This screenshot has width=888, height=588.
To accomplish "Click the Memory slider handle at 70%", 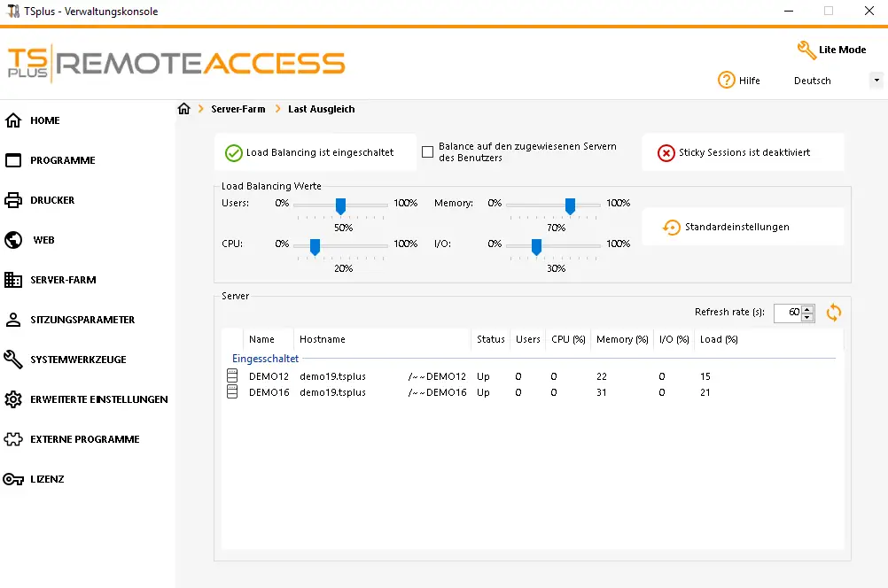I will [571, 206].
